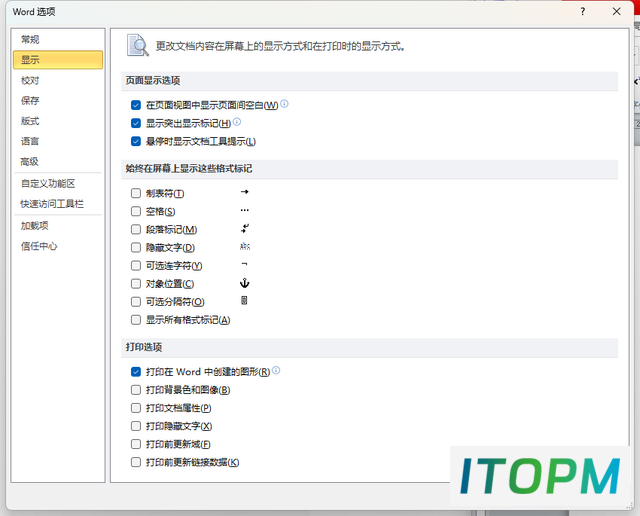
Task: Open the 信任中心 category
Action: [58, 246]
